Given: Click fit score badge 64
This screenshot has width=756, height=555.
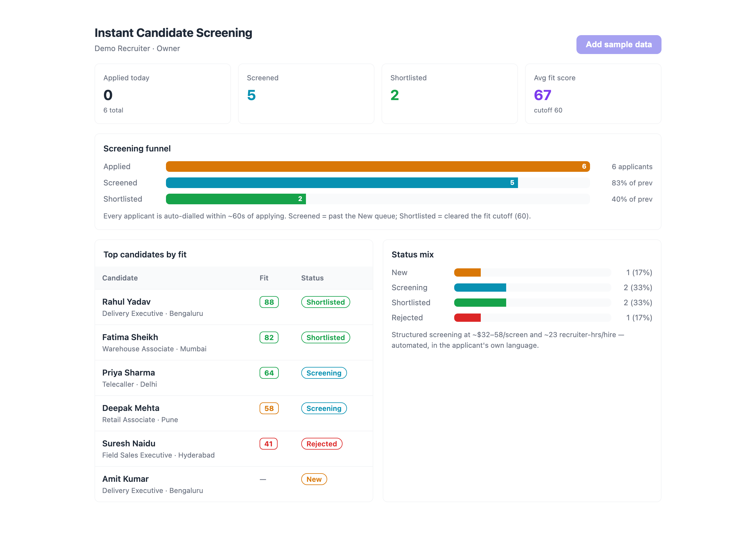Looking at the screenshot, I should click(269, 373).
